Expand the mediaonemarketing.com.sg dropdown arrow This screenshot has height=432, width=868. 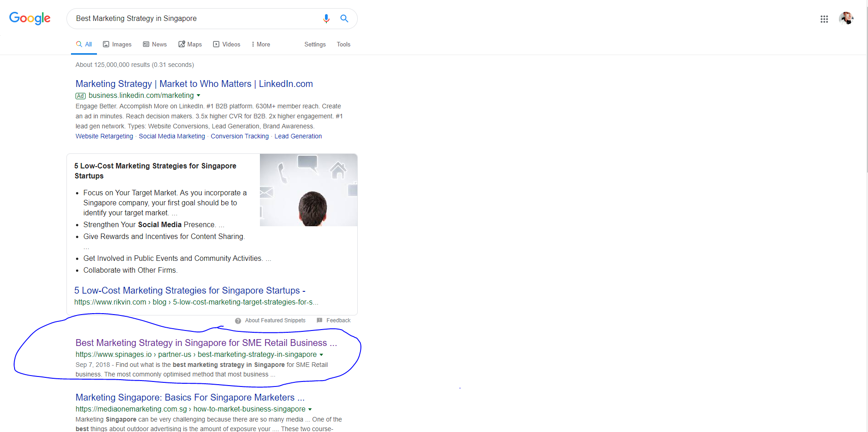click(x=310, y=409)
